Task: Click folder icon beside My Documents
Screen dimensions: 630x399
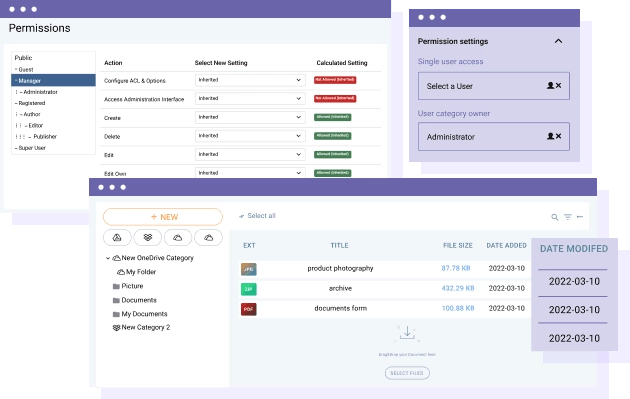Action: tap(117, 314)
